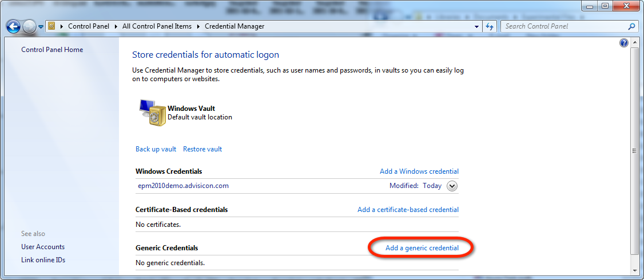Click the vertical scrollbar thumb
This screenshot has height=280, width=644.
click(x=634, y=151)
